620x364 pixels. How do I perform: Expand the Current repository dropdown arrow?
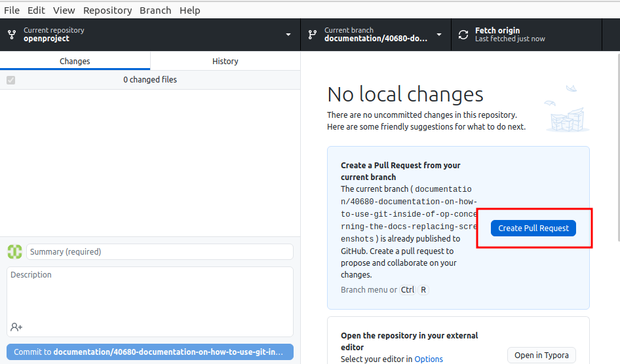[x=288, y=35]
